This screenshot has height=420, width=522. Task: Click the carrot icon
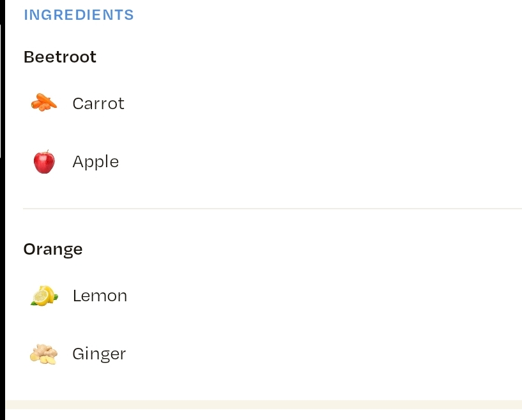(x=44, y=102)
